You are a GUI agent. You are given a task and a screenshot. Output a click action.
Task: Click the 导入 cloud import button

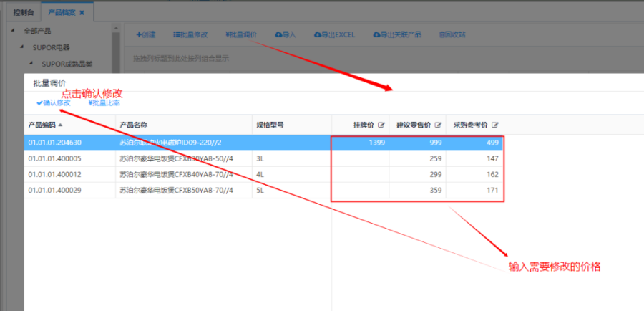pos(285,34)
